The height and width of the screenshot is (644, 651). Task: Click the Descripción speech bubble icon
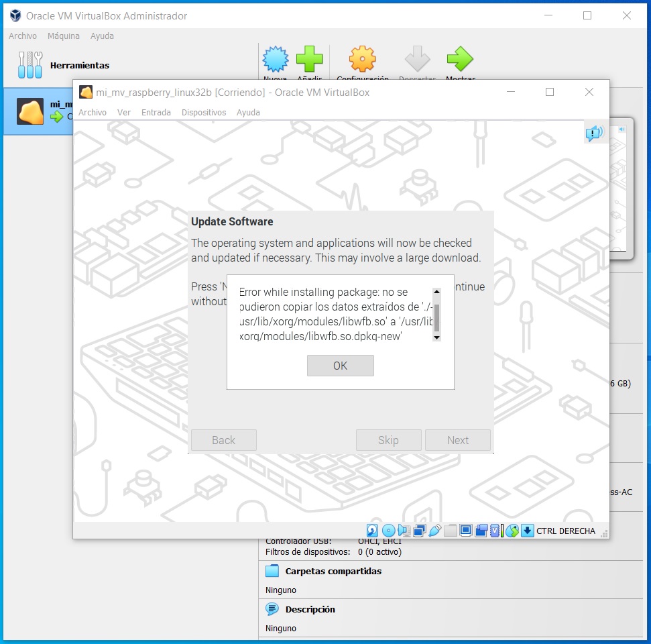tap(272, 609)
